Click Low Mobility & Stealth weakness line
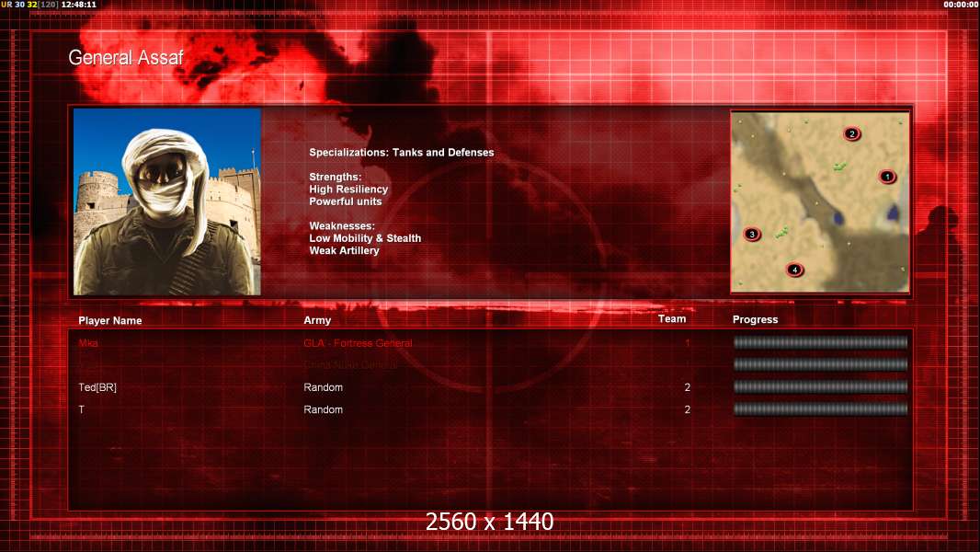 tap(365, 238)
